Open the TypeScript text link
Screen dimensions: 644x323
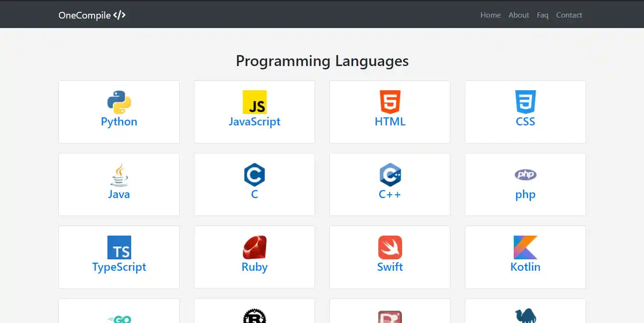pyautogui.click(x=119, y=267)
